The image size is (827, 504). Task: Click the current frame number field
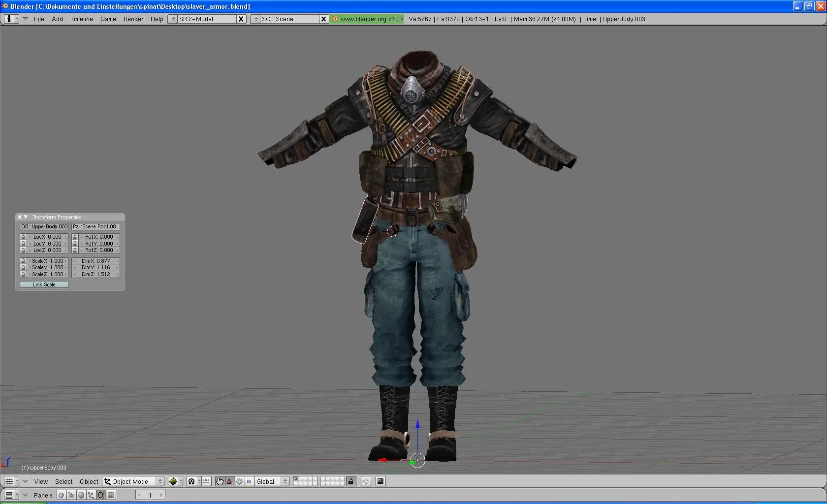click(x=150, y=495)
